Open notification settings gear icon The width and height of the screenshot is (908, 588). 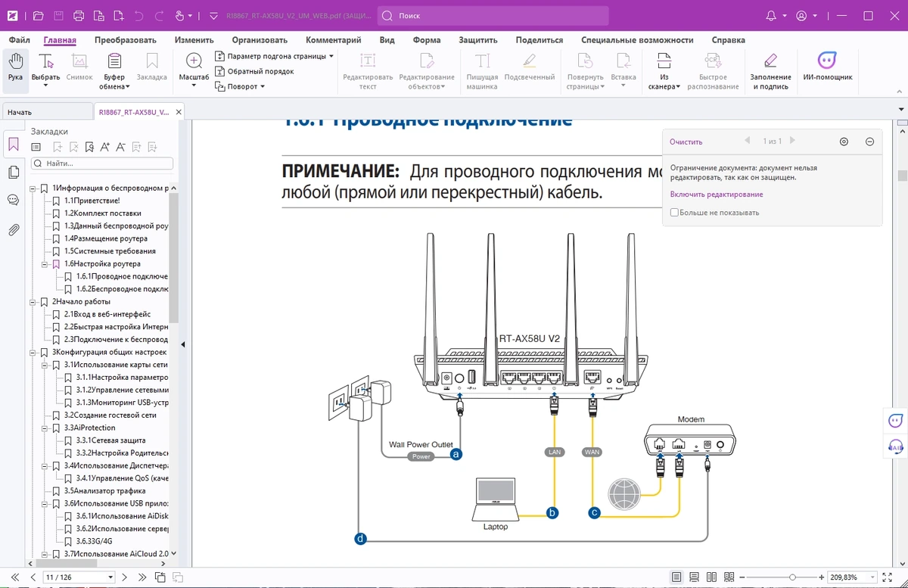844,142
